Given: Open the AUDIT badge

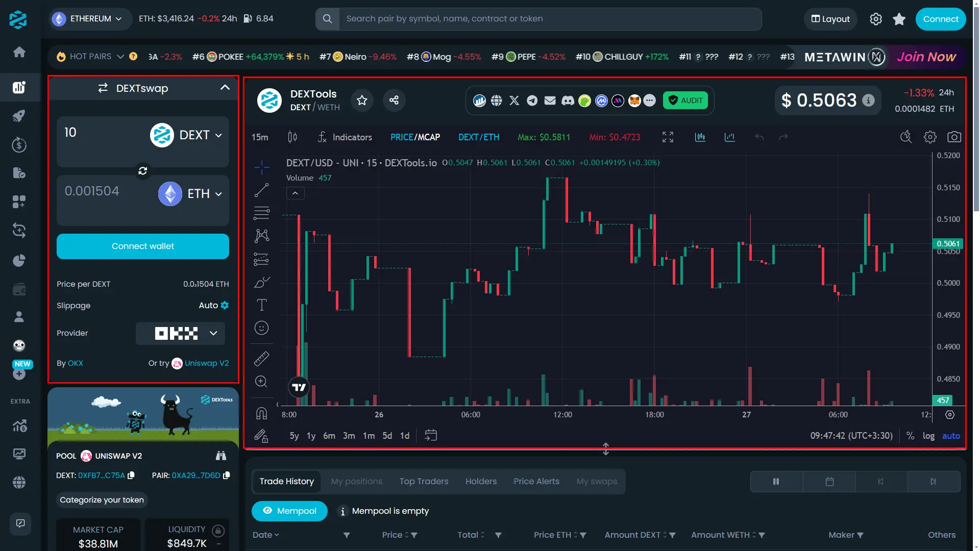Looking at the screenshot, I should pyautogui.click(x=685, y=101).
